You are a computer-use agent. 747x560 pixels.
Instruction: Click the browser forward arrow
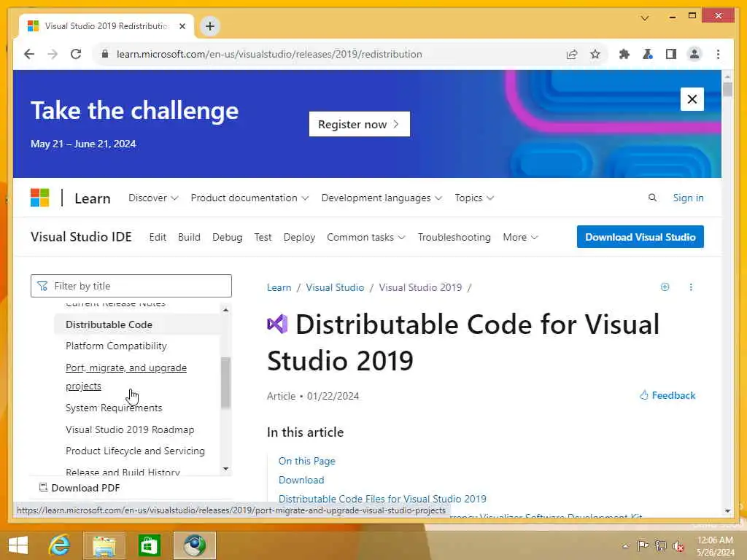(53, 54)
